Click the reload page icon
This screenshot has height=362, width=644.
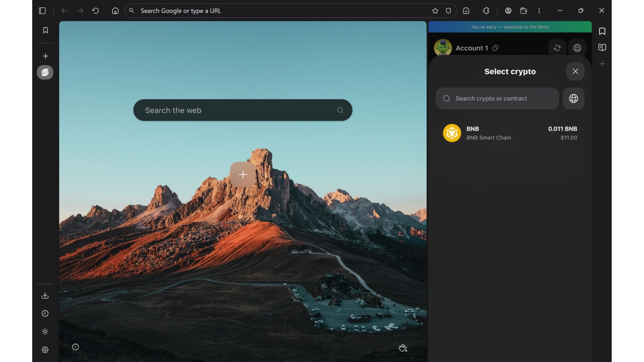(x=95, y=11)
